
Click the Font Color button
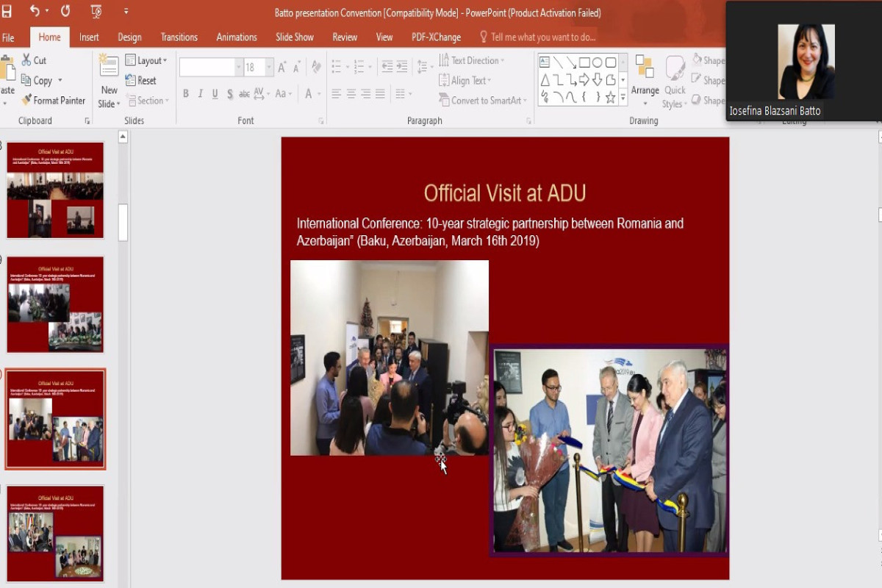(x=309, y=93)
